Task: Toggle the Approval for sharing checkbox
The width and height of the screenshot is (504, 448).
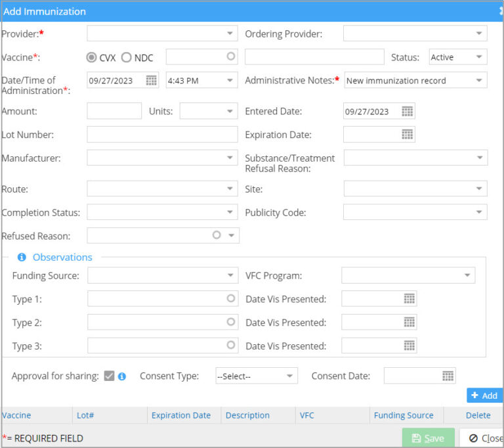Action: [x=109, y=376]
